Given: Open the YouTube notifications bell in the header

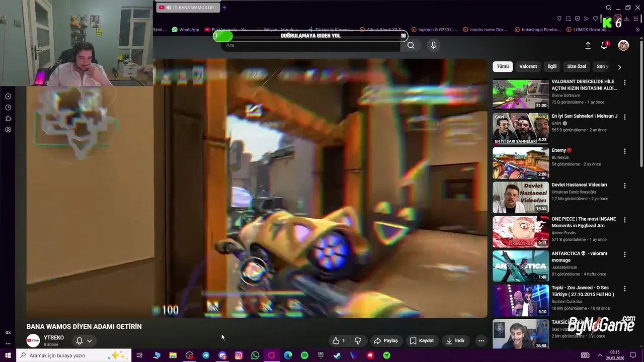Looking at the screenshot, I should click(604, 45).
